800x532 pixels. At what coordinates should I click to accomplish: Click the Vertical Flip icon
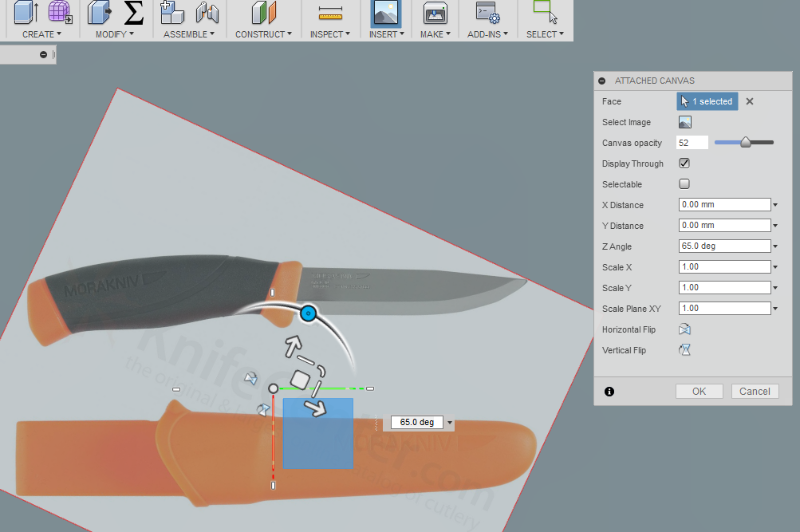tap(684, 349)
